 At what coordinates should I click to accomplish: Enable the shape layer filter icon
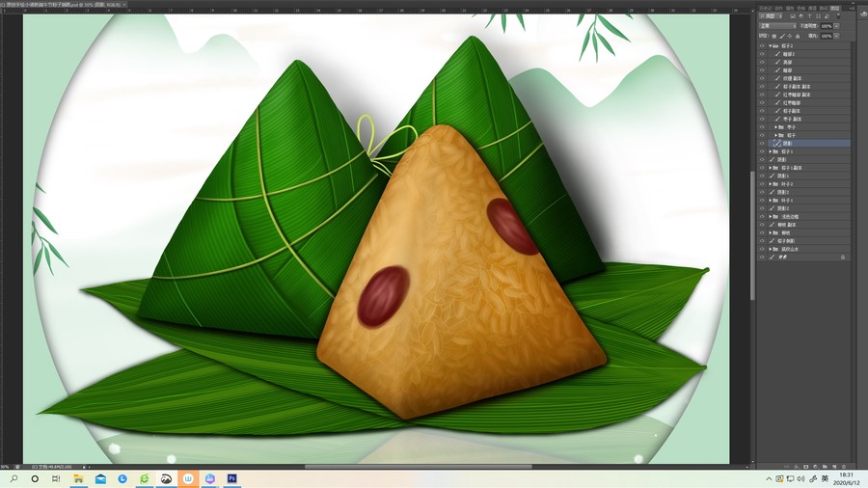pyautogui.click(x=818, y=16)
